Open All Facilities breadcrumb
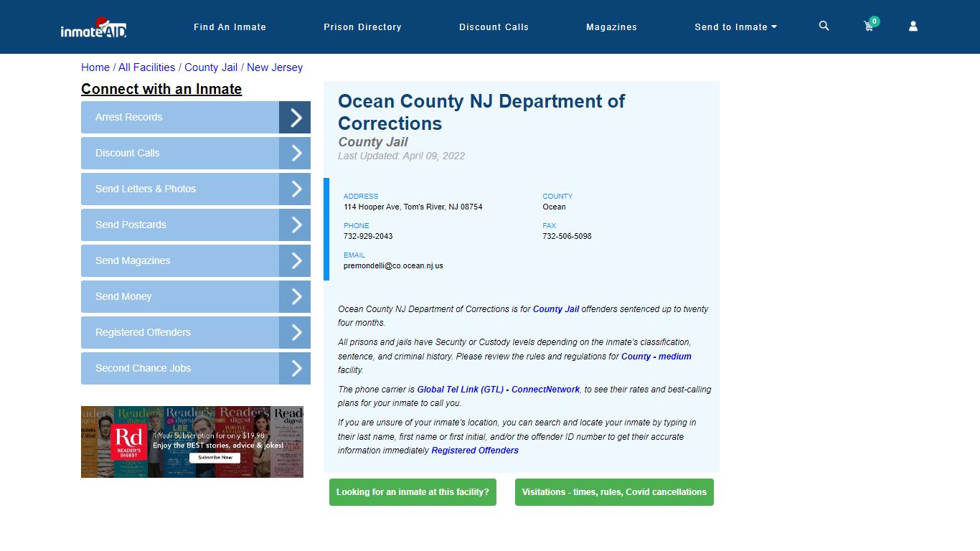Image resolution: width=980 pixels, height=551 pixels. [146, 67]
